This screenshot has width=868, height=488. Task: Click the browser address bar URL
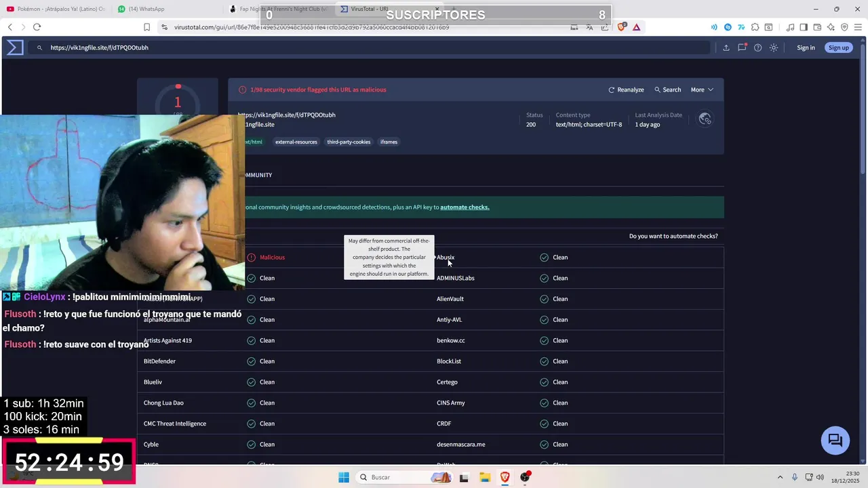(312, 27)
